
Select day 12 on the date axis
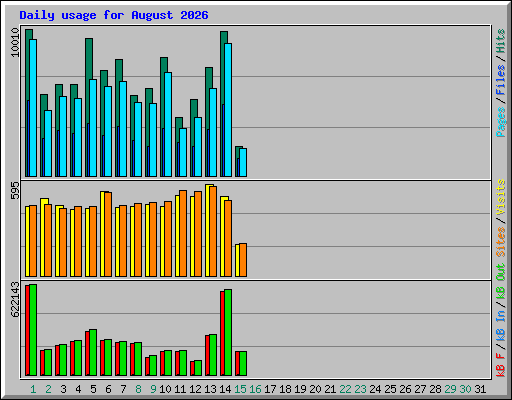[x=195, y=389]
